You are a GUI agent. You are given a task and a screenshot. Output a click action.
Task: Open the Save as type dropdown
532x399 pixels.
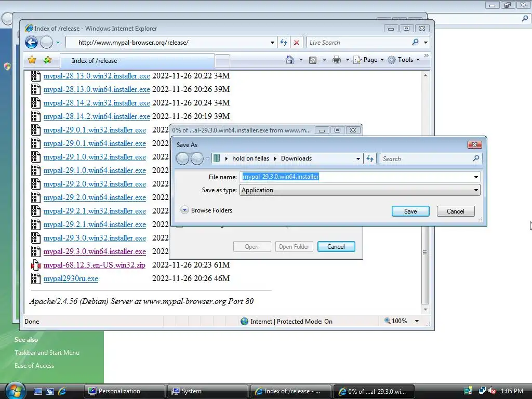(x=360, y=190)
